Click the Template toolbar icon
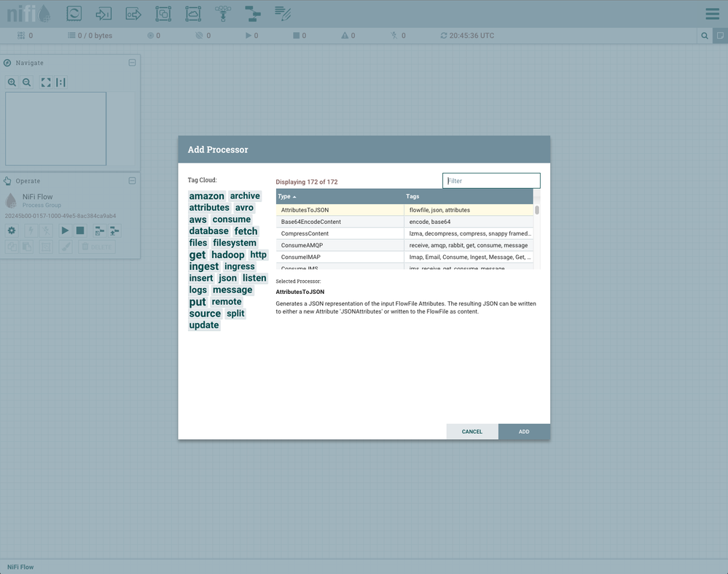Viewport: 728px width, 574px height. click(253, 13)
